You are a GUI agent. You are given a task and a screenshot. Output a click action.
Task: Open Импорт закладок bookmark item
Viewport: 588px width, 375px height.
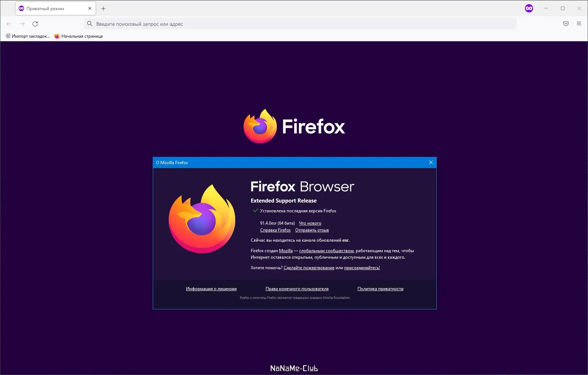pyautogui.click(x=28, y=36)
